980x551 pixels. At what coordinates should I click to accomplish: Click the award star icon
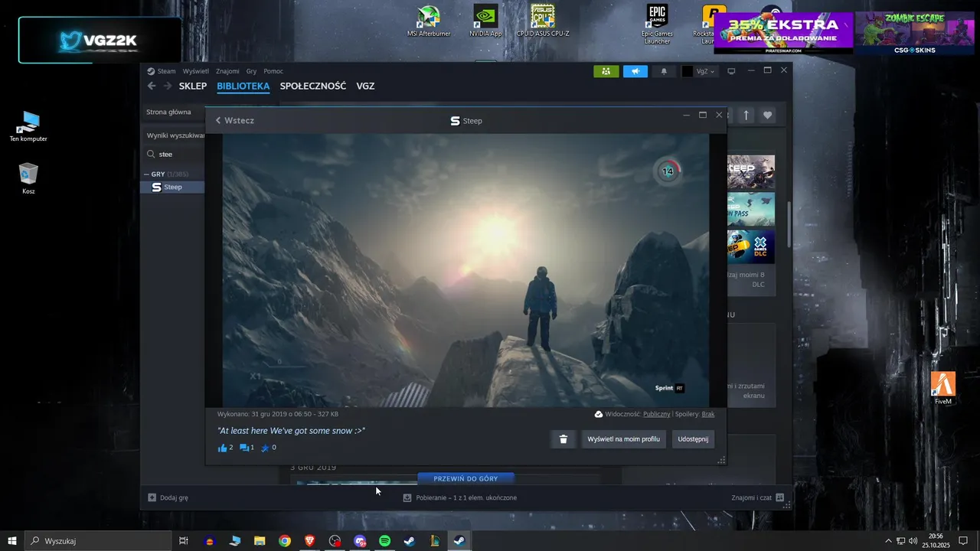click(x=265, y=448)
